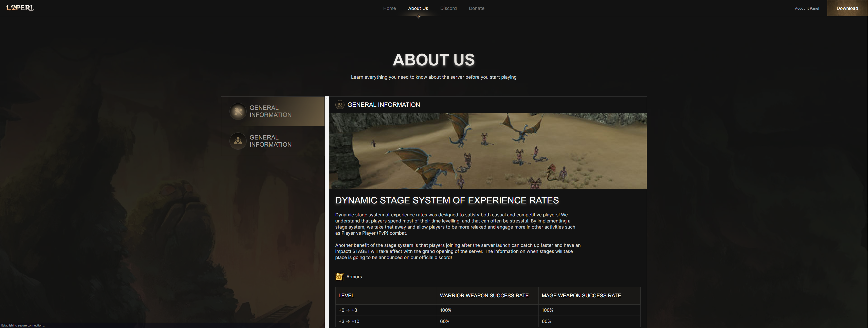868x328 pixels.
Task: Open the Home page link
Action: tap(389, 8)
